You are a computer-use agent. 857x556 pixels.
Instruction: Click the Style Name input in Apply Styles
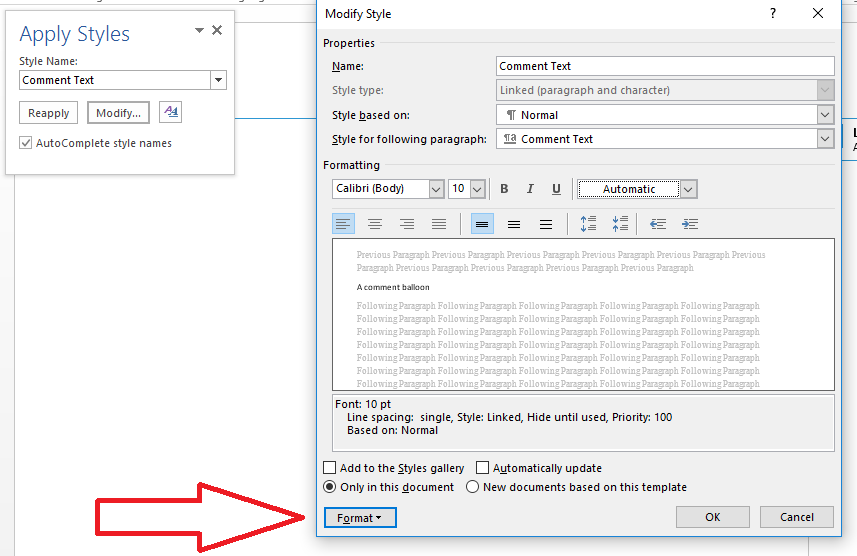(x=115, y=80)
